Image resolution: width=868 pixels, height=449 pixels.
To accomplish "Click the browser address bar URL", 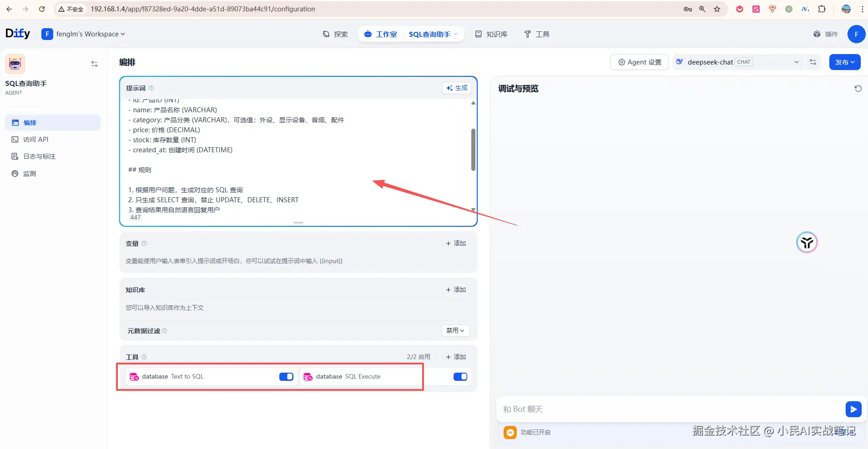I will [202, 9].
